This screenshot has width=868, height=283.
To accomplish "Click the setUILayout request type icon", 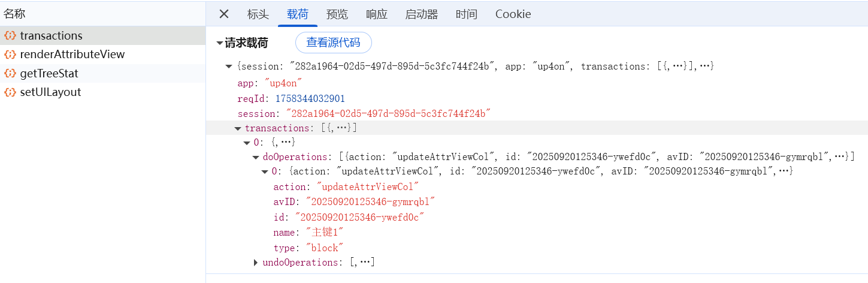I will click(10, 92).
